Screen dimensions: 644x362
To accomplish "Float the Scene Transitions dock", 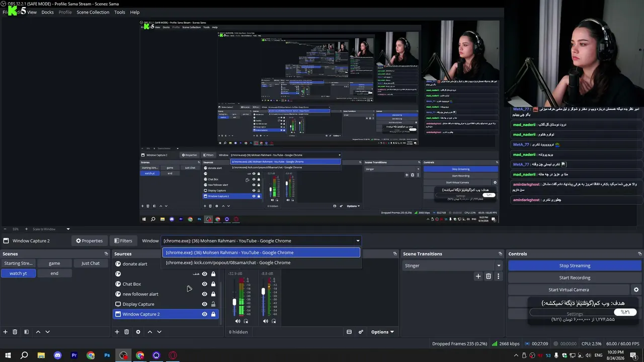I will click(500, 254).
